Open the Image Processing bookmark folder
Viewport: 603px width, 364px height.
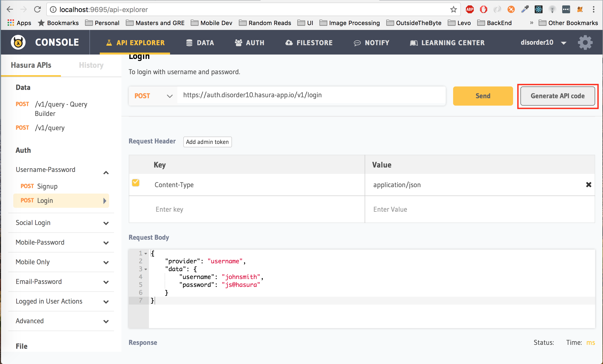click(x=349, y=23)
